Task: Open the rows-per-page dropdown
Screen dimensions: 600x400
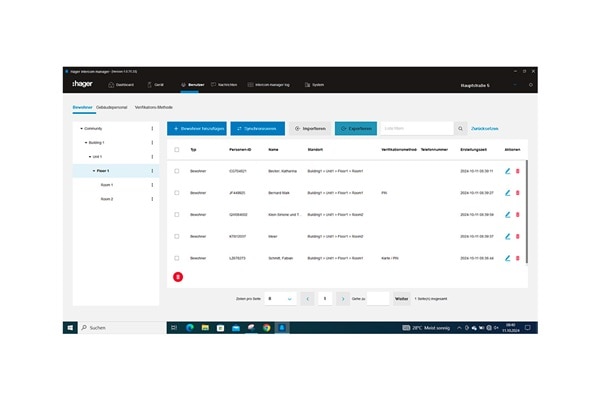Action: pyautogui.click(x=280, y=298)
